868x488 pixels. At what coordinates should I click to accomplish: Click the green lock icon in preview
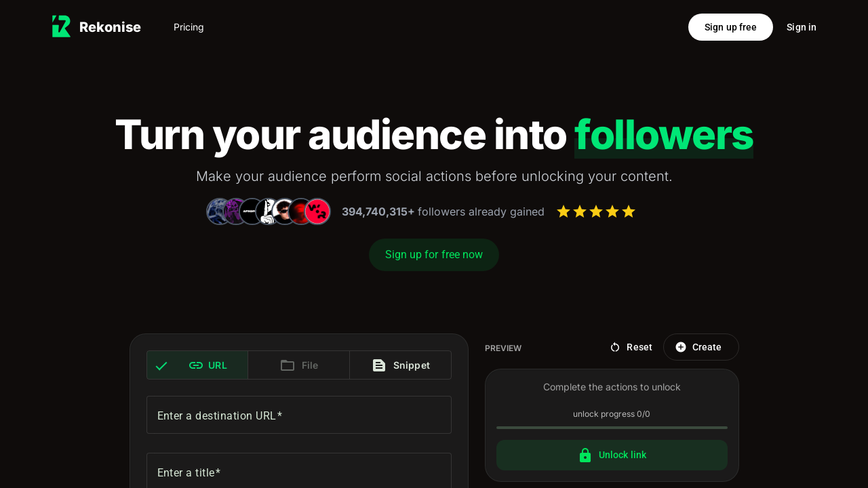(585, 455)
